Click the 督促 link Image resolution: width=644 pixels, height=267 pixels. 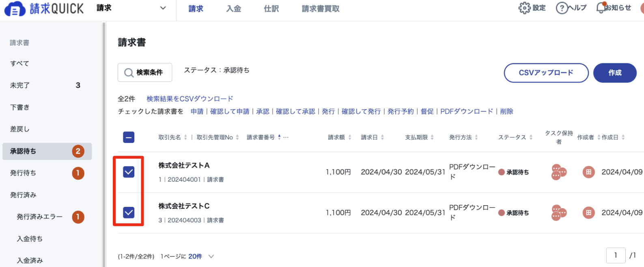pos(427,111)
